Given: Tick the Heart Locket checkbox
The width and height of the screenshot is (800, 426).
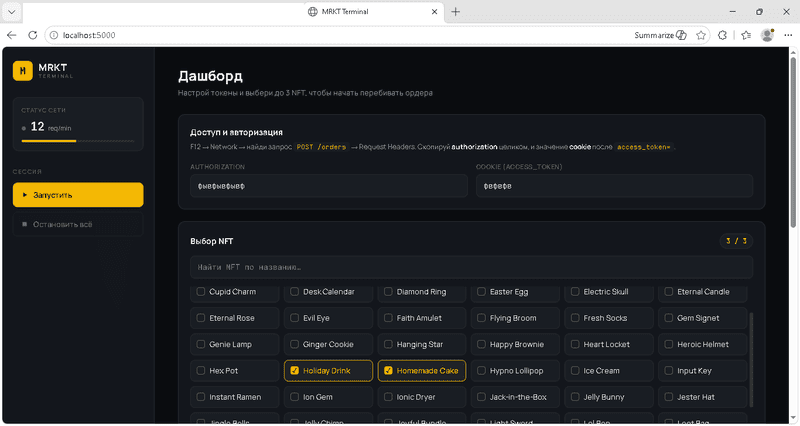Looking at the screenshot, I should pyautogui.click(x=575, y=344).
